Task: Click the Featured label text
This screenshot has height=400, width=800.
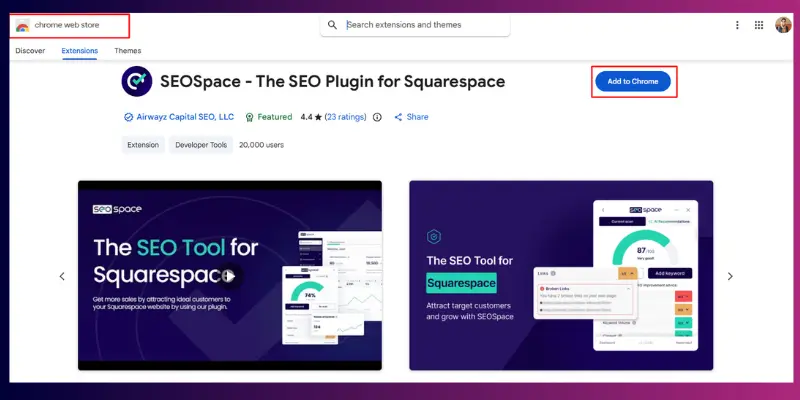Action: tap(274, 117)
